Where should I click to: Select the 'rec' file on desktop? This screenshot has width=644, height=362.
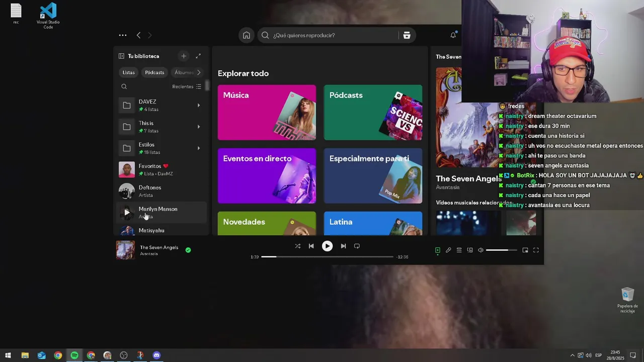pos(16,14)
